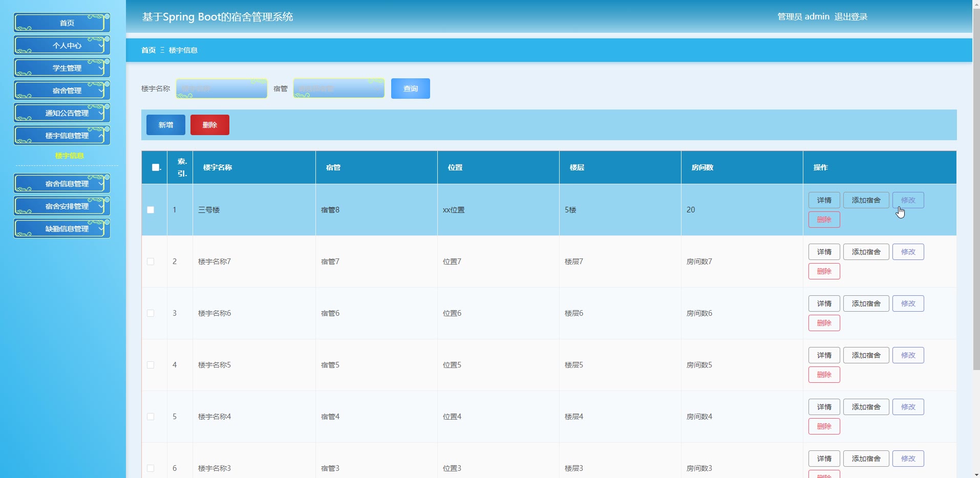980x478 pixels.
Task: Click 退出登录 in the top header
Action: point(850,17)
